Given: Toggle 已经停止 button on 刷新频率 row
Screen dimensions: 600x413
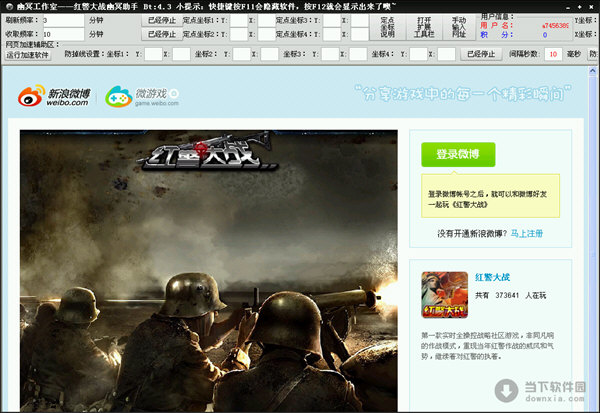Looking at the screenshot, I should pos(162,20).
